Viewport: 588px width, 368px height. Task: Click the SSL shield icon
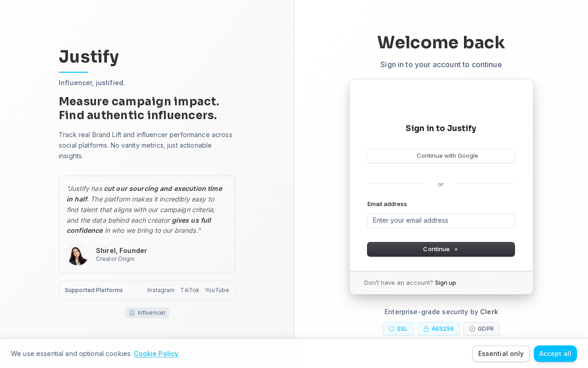tap(391, 329)
